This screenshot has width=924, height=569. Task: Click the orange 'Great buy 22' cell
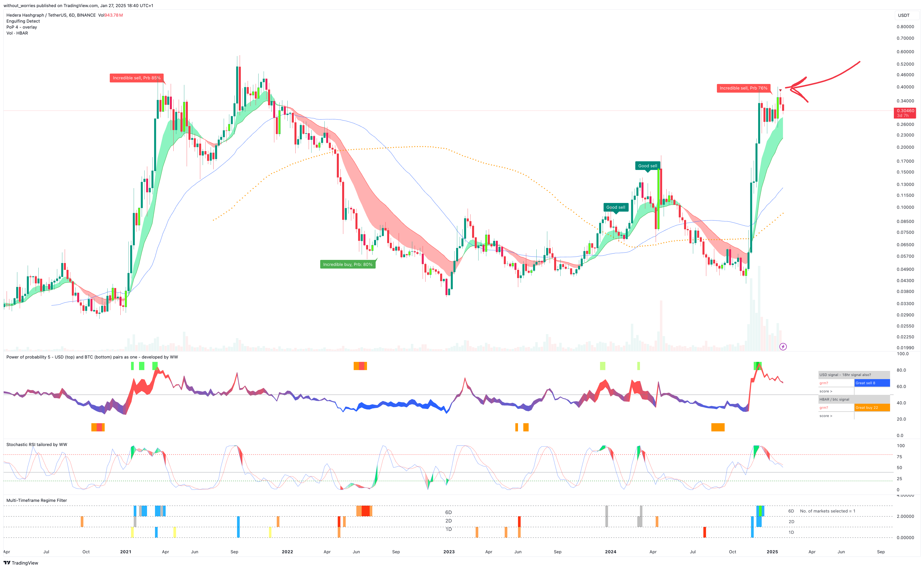click(872, 407)
